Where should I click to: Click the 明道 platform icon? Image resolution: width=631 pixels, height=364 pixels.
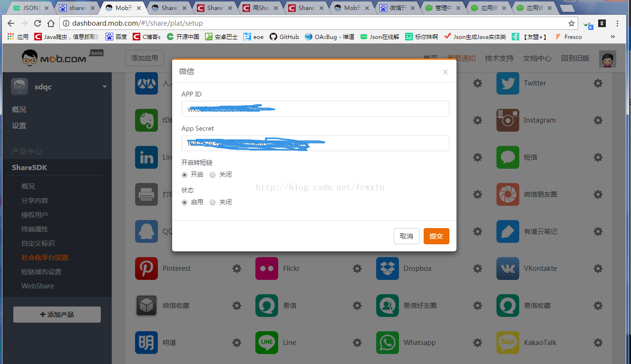146,343
